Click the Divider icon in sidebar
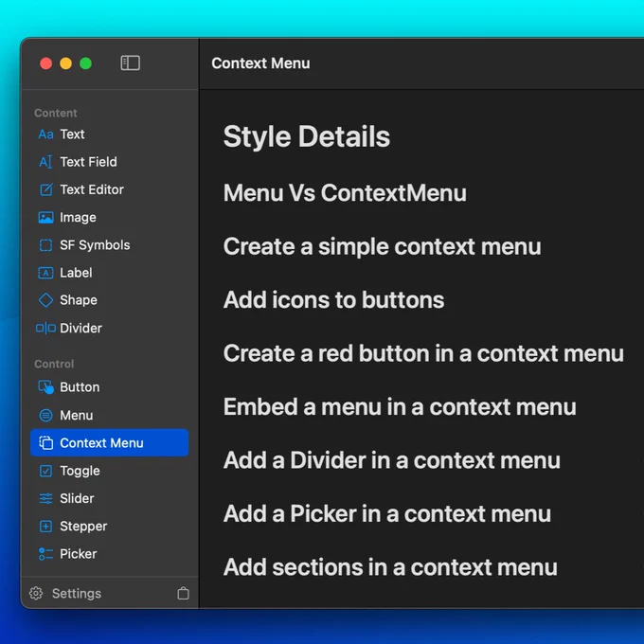Viewport: 644px width, 644px height. [x=45, y=329]
